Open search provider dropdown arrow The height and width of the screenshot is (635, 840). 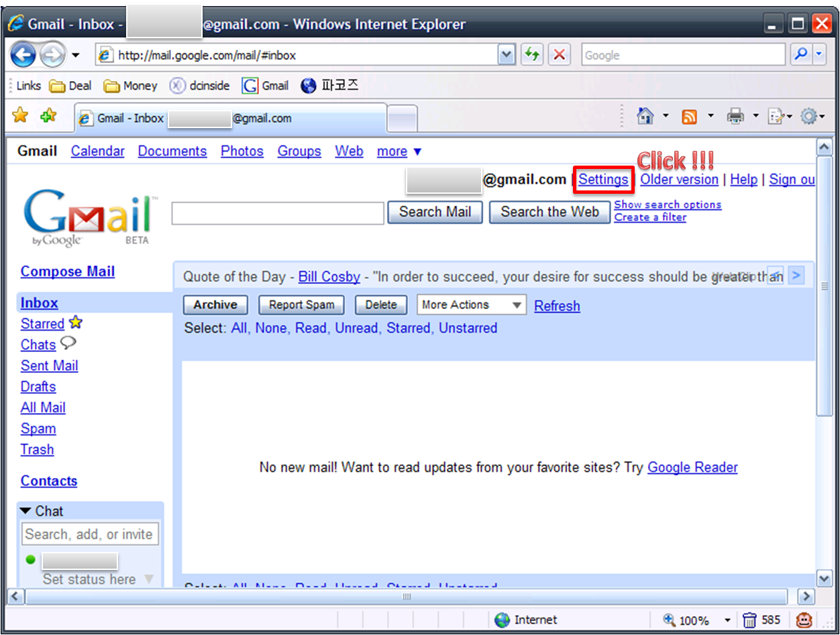pos(819,55)
